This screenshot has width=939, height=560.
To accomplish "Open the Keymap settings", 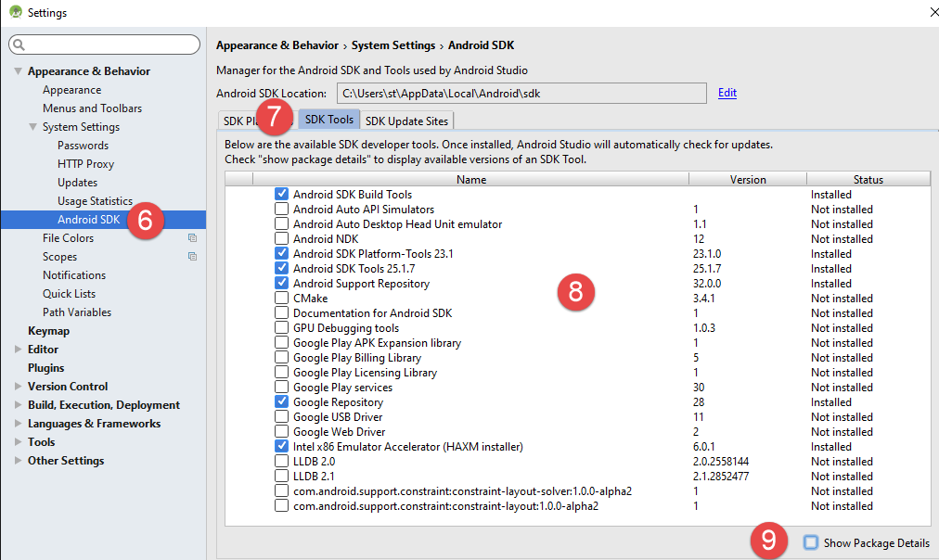I will (48, 331).
